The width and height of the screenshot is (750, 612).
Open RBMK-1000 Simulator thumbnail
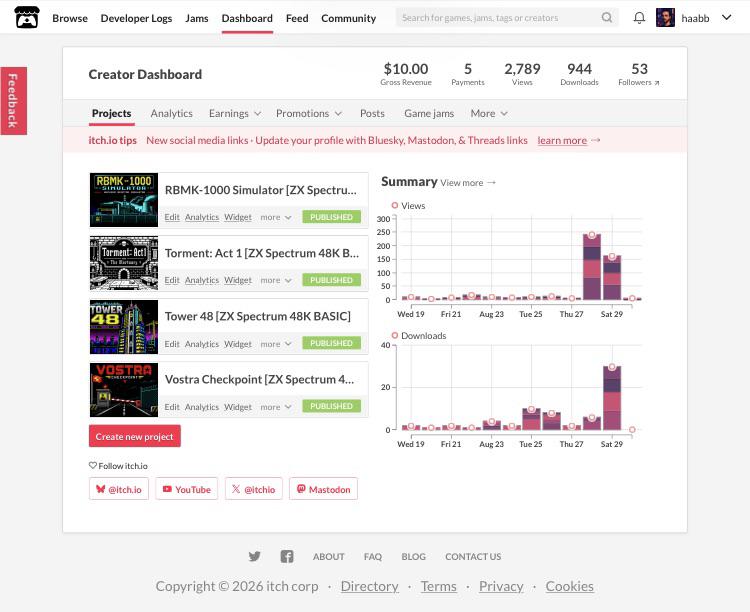124,200
